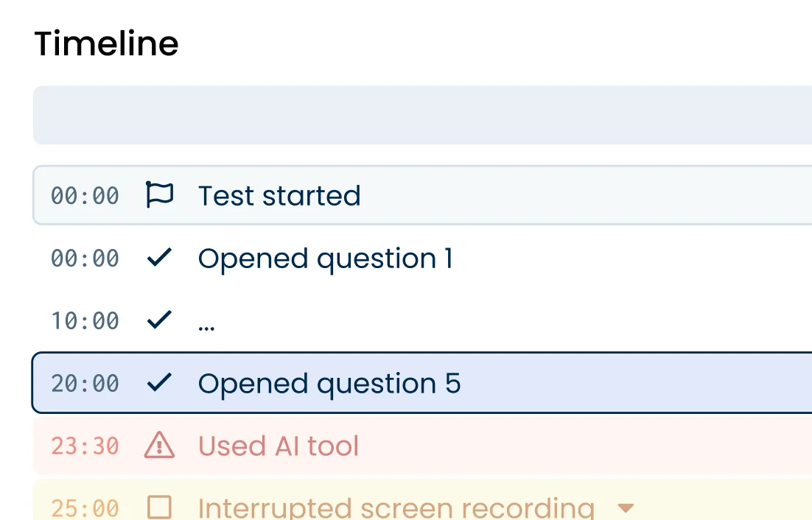Click the square icon for Interrupted screen recording
Viewport: 812px width, 520px height.
159,507
